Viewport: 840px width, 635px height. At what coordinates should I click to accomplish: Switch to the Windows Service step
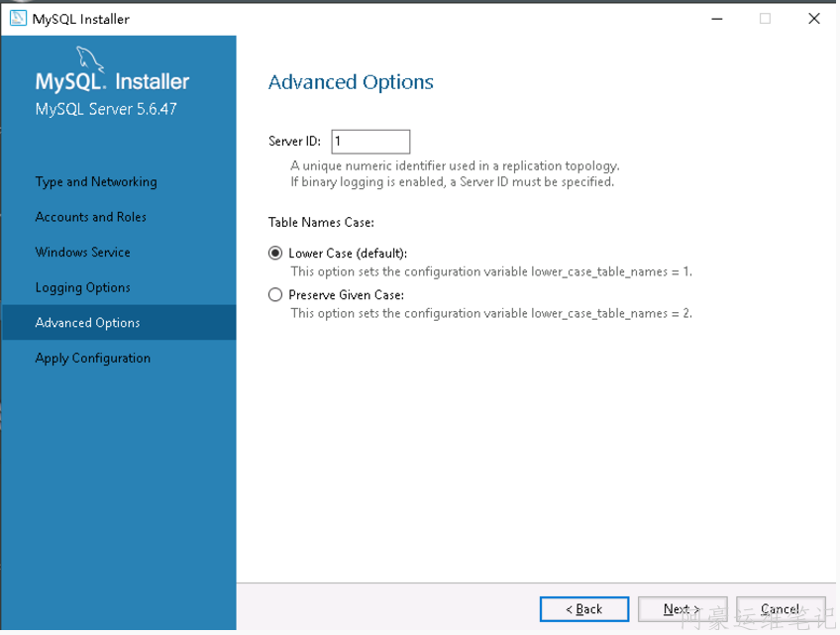(82, 253)
